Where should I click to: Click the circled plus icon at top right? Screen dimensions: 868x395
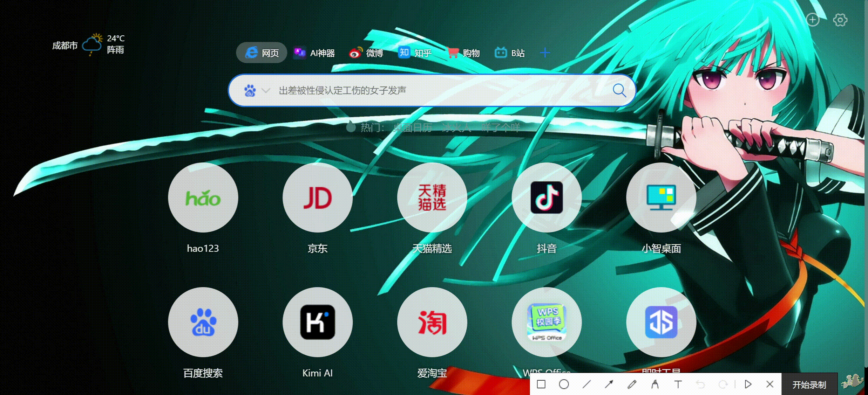click(812, 20)
